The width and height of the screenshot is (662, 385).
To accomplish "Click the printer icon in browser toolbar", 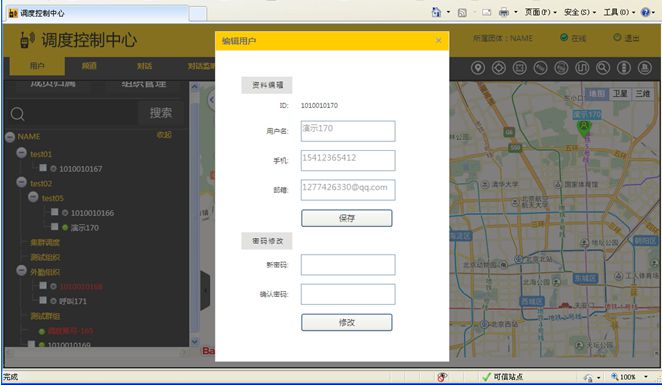I will 504,12.
